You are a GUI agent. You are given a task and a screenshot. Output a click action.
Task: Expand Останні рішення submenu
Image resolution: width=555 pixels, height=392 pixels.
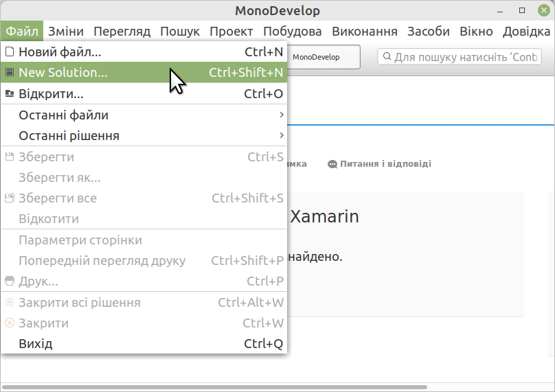pyautogui.click(x=144, y=135)
